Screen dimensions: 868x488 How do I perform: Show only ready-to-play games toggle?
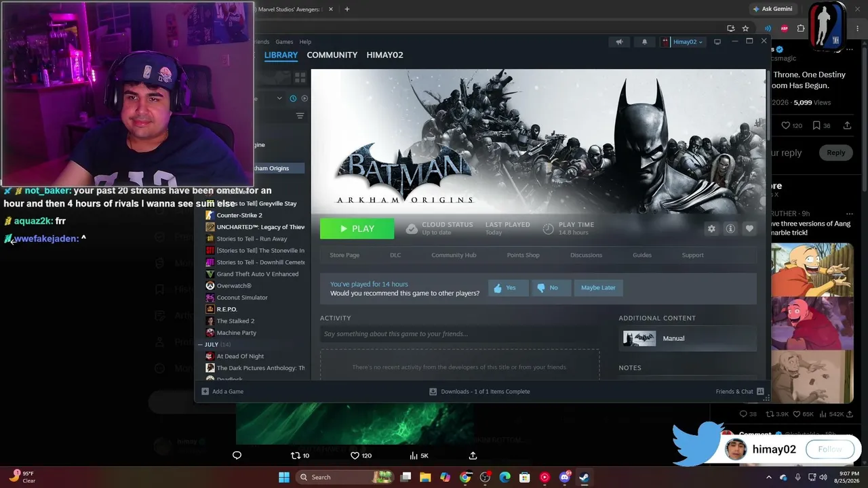(304, 98)
